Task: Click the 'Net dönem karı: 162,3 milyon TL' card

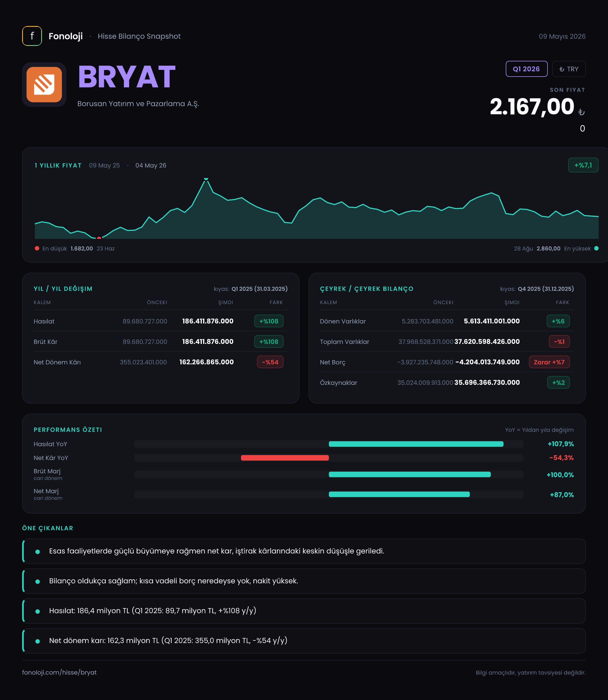Action: click(304, 641)
